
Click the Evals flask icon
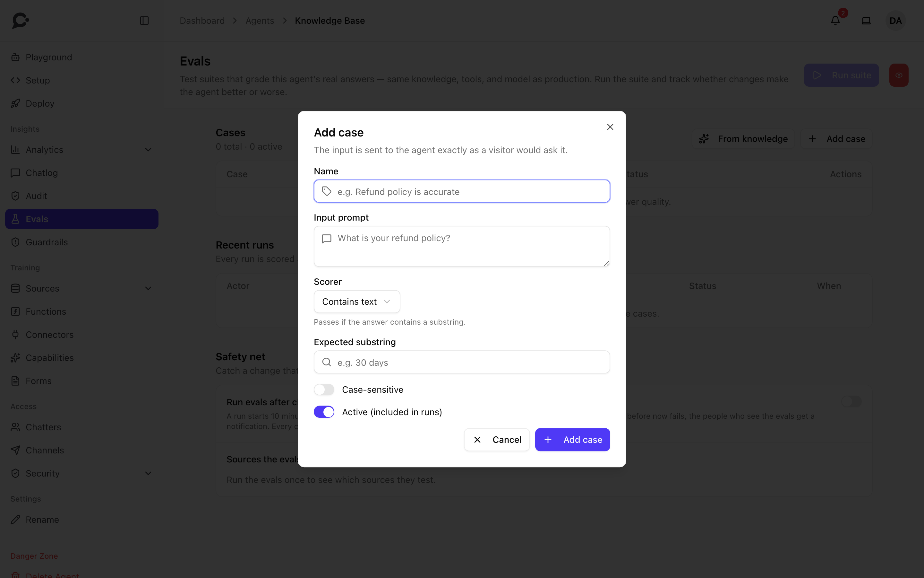[15, 219]
